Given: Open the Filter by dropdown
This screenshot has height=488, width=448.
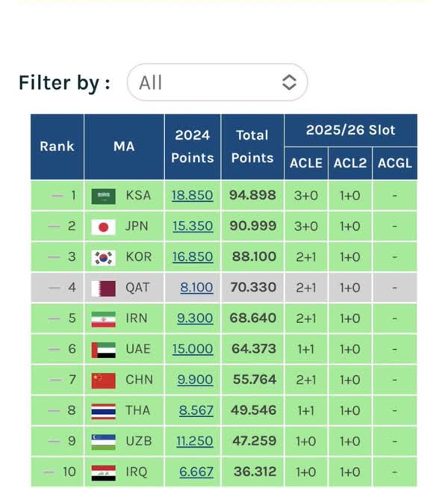Looking at the screenshot, I should (217, 82).
